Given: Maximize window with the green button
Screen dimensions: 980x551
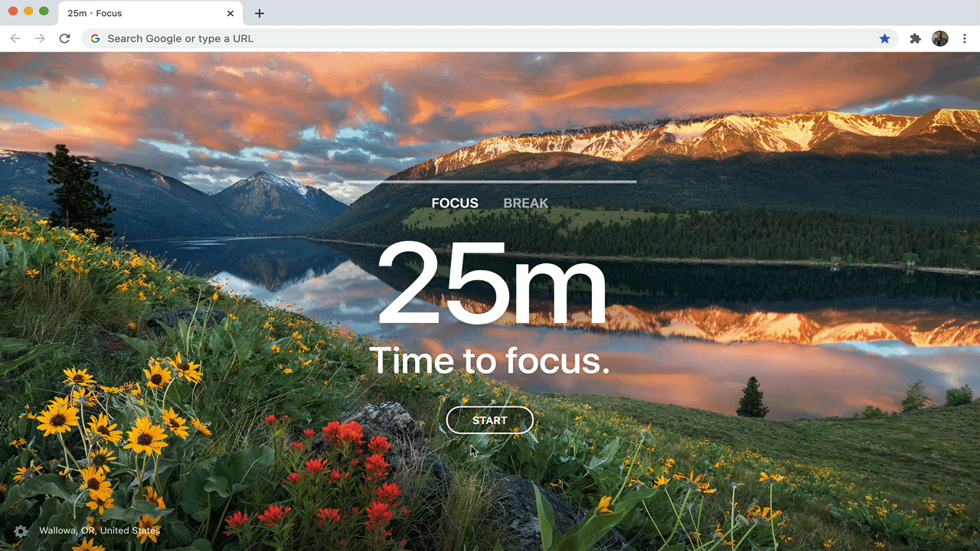Looking at the screenshot, I should (44, 11).
